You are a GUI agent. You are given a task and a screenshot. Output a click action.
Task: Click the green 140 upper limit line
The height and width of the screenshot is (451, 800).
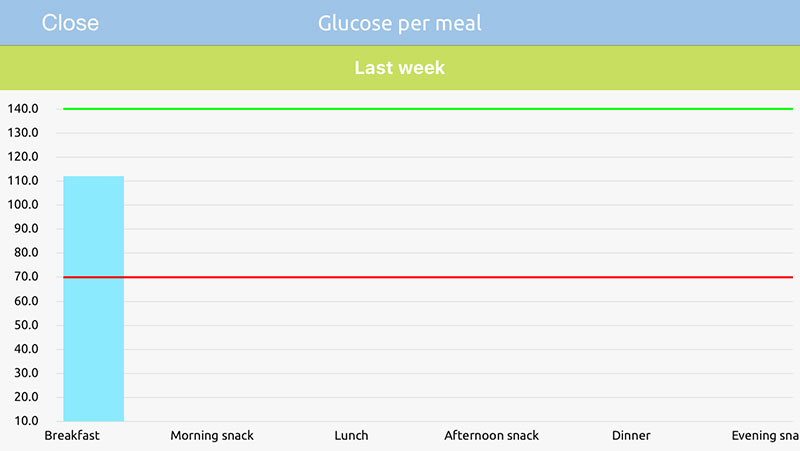[x=430, y=108]
